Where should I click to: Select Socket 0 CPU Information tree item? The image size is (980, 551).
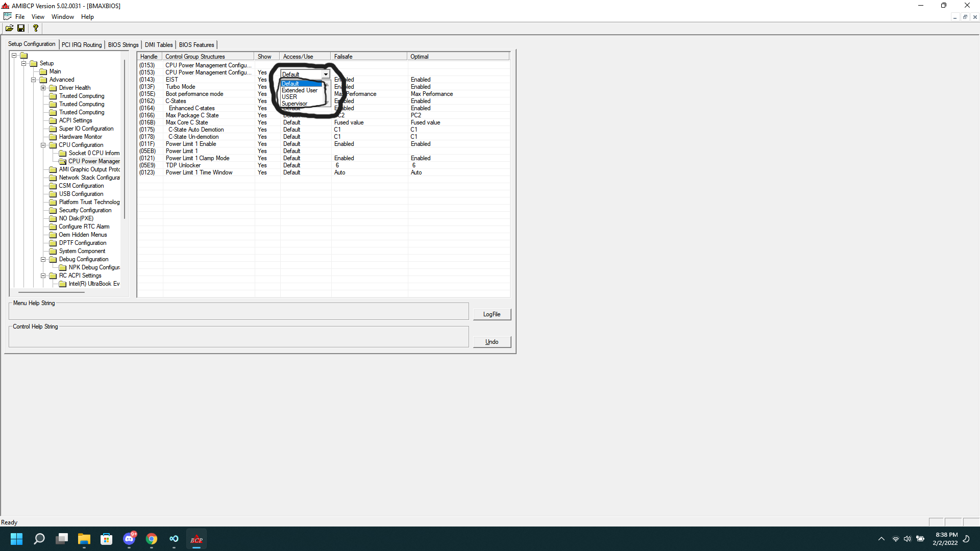(94, 153)
